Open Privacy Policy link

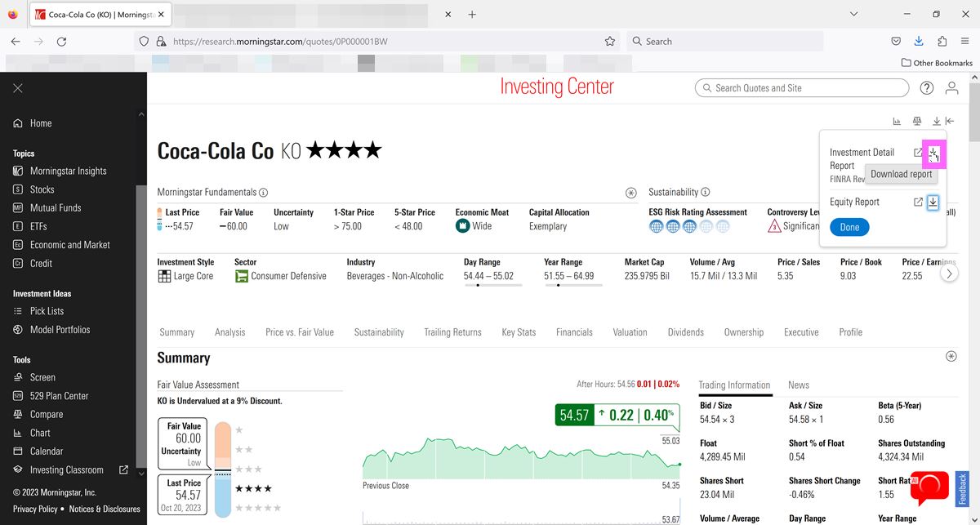point(35,509)
